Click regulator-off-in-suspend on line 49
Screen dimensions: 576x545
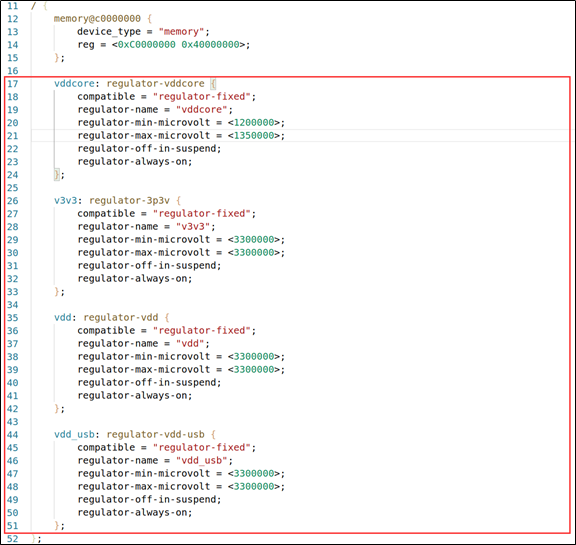point(147,500)
